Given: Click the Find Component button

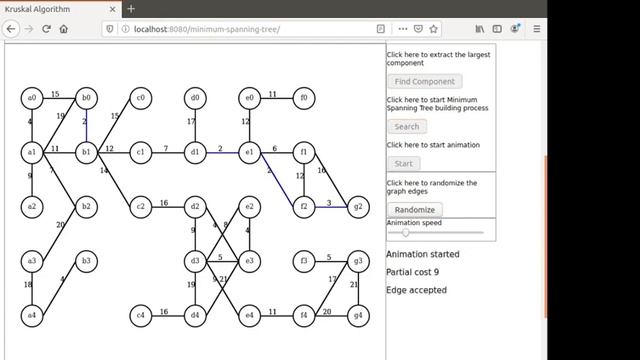Looking at the screenshot, I should 424,81.
